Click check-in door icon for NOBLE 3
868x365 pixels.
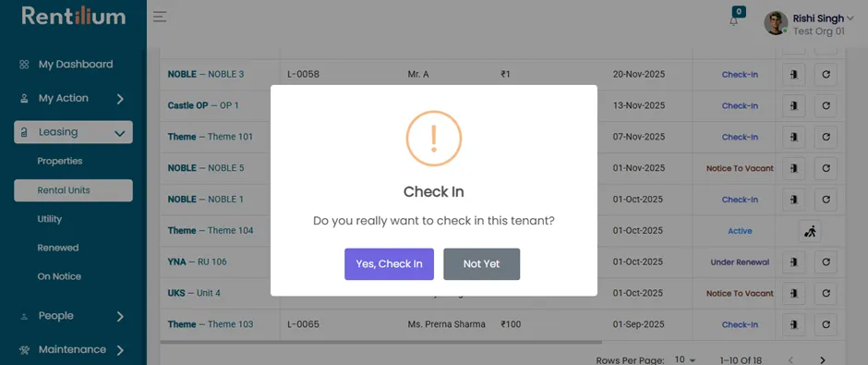click(793, 75)
